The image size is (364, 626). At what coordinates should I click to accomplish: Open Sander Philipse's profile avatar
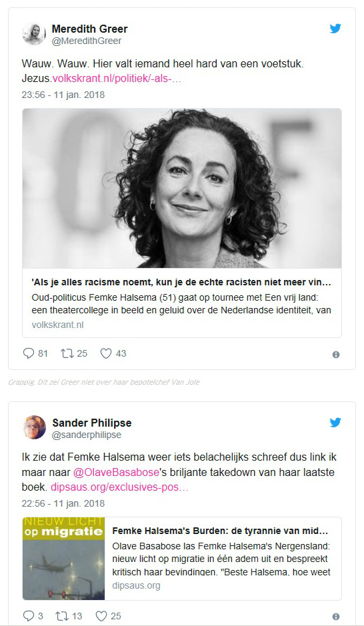point(34,427)
